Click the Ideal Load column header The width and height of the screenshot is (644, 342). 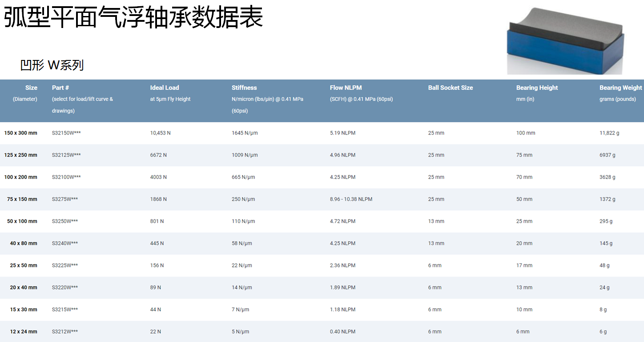pos(165,88)
